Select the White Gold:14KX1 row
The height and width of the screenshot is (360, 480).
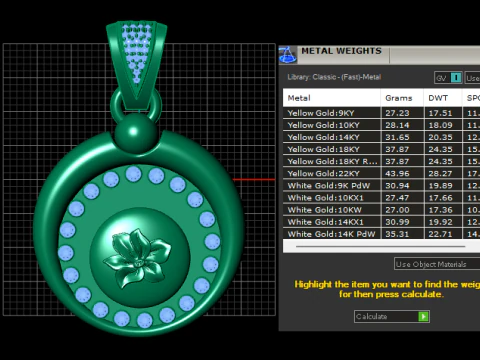382,222
